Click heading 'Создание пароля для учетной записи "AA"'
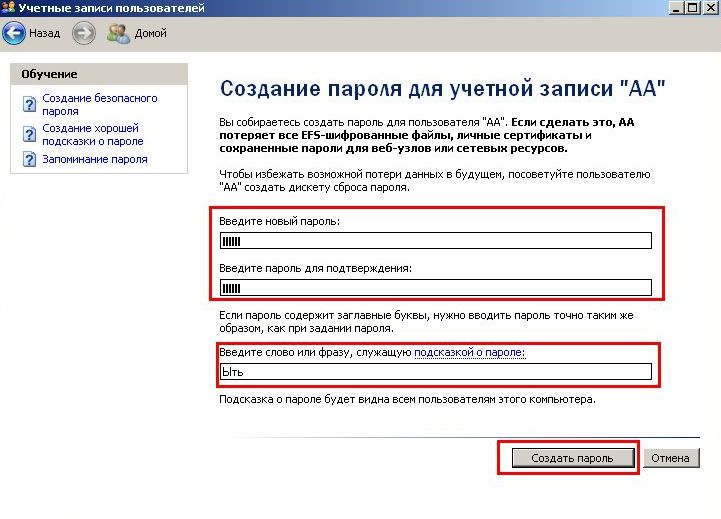 [442, 88]
